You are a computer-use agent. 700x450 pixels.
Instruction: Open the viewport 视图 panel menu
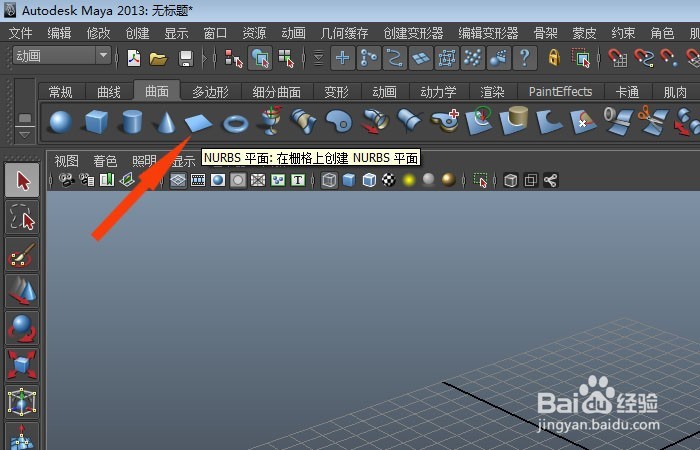(x=67, y=161)
